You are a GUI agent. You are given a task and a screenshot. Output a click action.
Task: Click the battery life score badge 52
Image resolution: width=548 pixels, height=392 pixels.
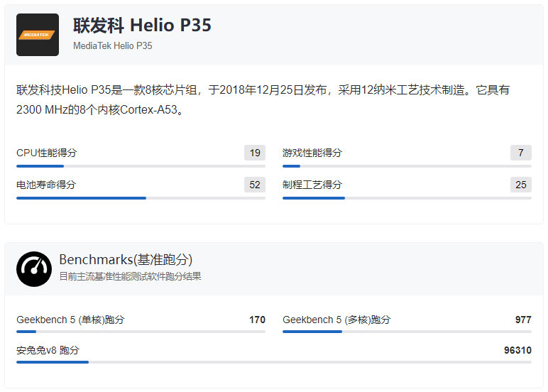(255, 185)
